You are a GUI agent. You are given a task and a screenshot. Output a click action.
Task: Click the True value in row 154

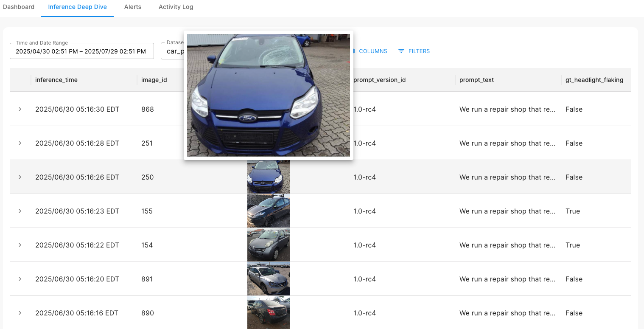pyautogui.click(x=573, y=245)
